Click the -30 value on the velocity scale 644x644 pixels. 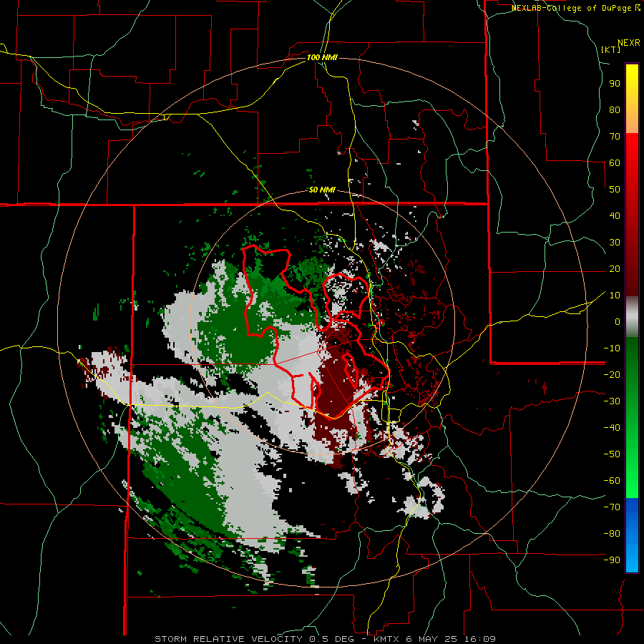click(x=612, y=401)
